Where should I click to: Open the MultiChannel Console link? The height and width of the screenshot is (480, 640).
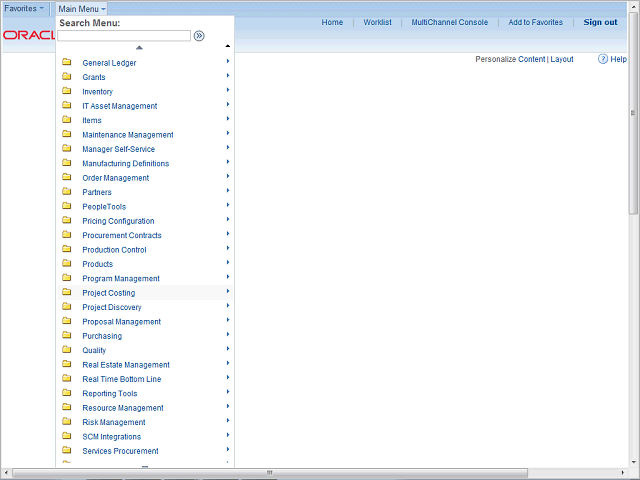(x=449, y=22)
